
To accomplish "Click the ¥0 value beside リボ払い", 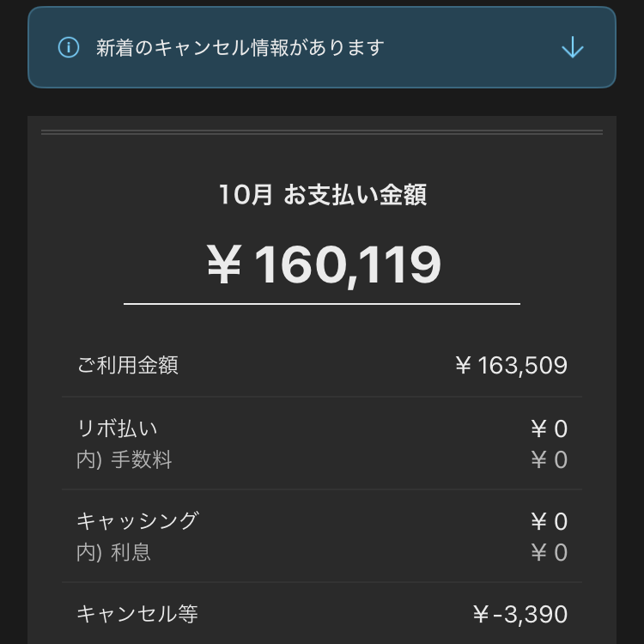I will coord(549,428).
